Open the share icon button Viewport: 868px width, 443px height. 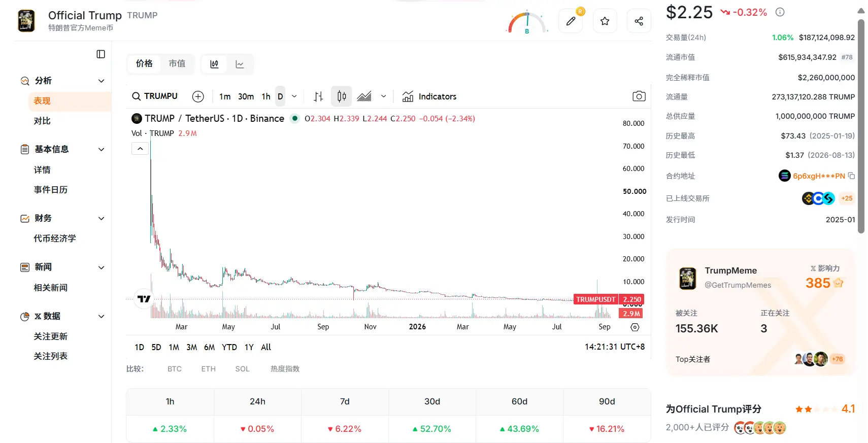(639, 21)
